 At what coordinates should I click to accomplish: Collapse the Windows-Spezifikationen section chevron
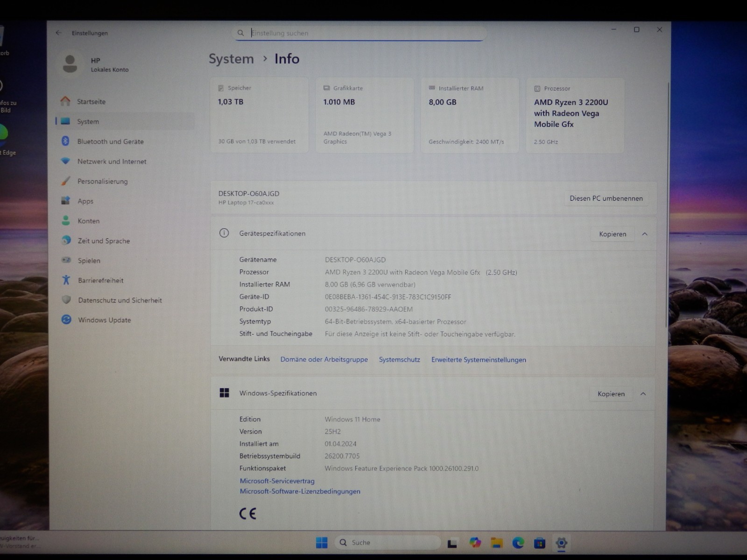(643, 394)
